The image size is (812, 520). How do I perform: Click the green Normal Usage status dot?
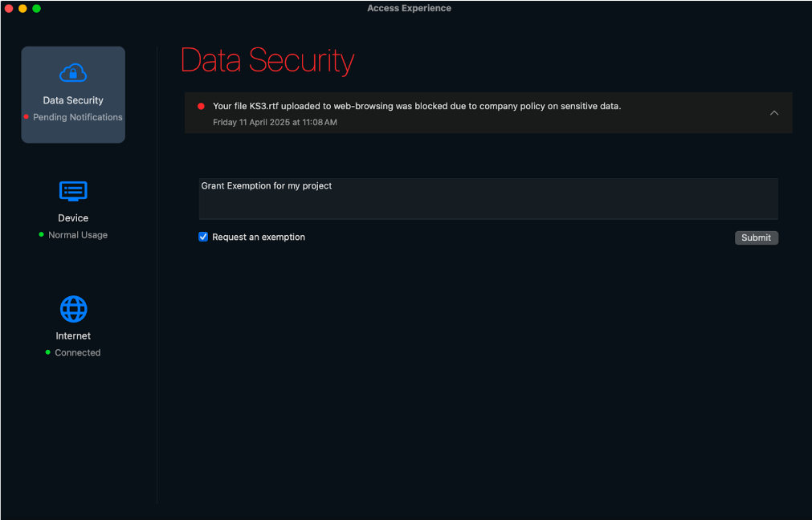[x=42, y=235]
